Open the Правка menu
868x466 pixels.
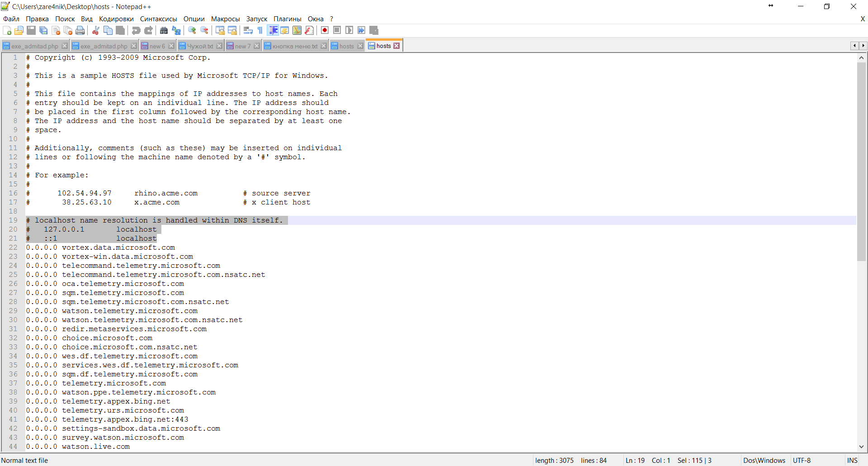37,19
